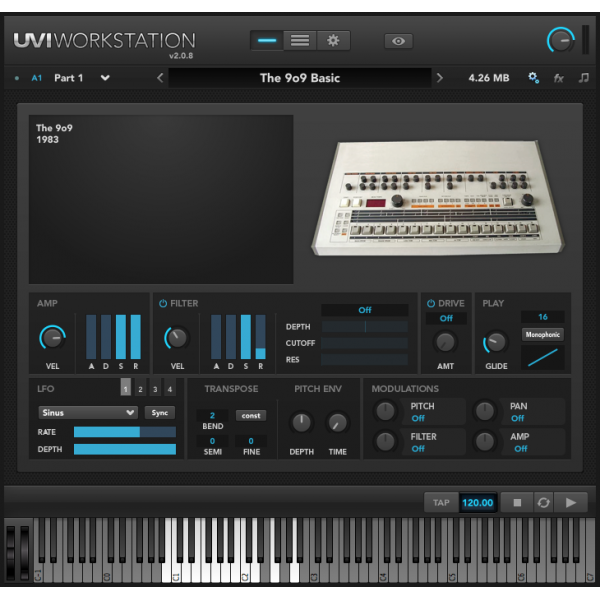600x600 pixels.
Task: Start playback with the play button
Action: click(x=571, y=502)
